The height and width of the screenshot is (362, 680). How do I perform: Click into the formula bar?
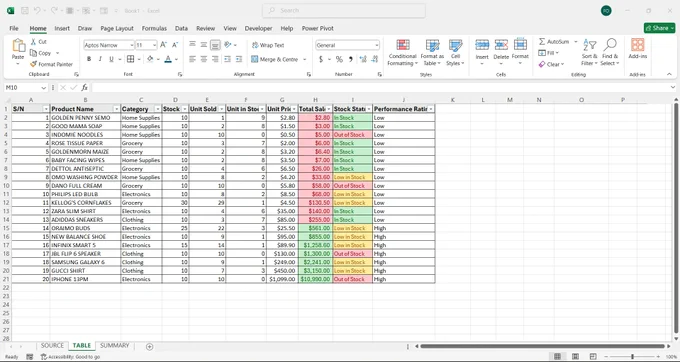click(x=380, y=88)
